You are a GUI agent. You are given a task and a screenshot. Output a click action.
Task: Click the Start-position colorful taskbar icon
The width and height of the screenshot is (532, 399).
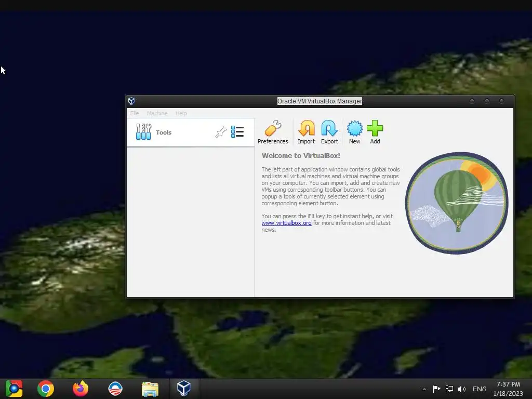pos(14,389)
